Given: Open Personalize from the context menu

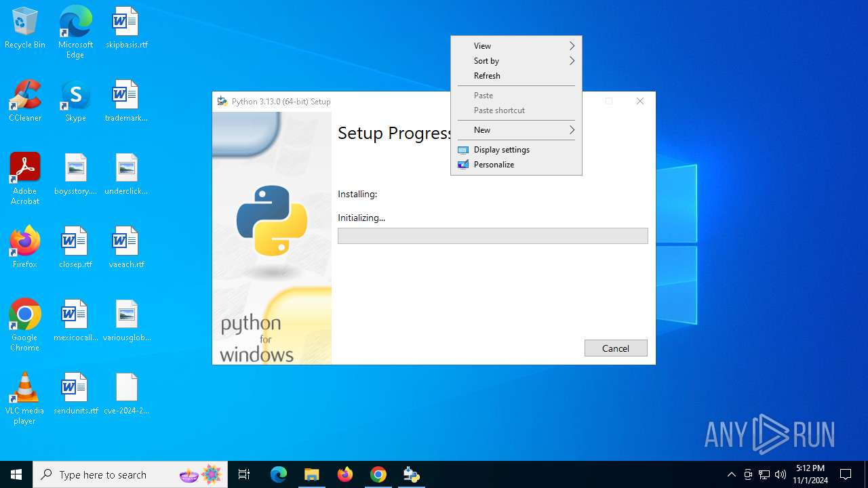Looking at the screenshot, I should point(516,165).
